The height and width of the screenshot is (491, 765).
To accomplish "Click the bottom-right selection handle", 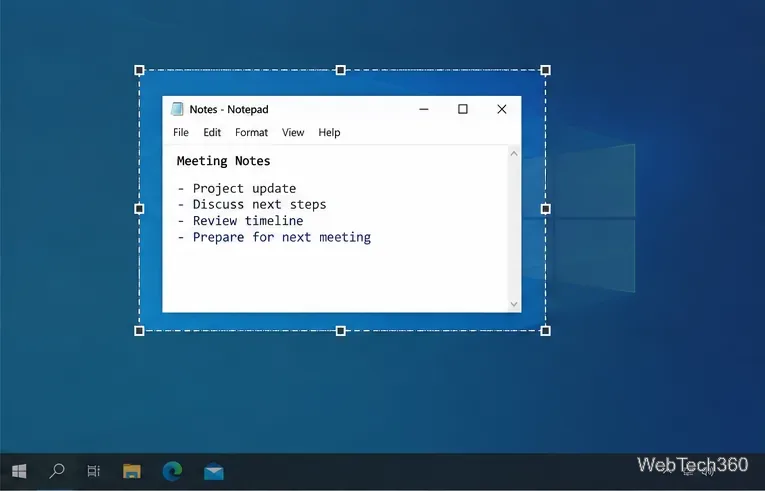I will click(545, 331).
